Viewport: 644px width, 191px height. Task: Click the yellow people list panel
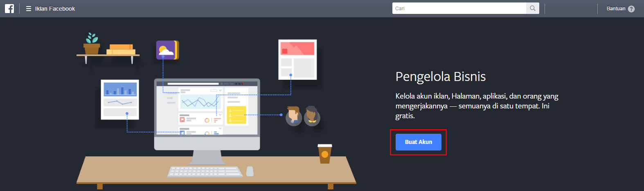coord(236,115)
